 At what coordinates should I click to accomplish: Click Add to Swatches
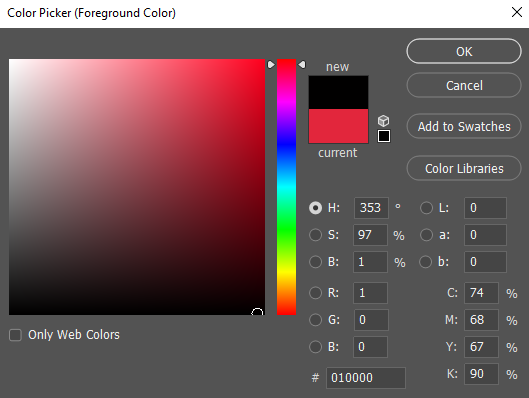point(464,126)
